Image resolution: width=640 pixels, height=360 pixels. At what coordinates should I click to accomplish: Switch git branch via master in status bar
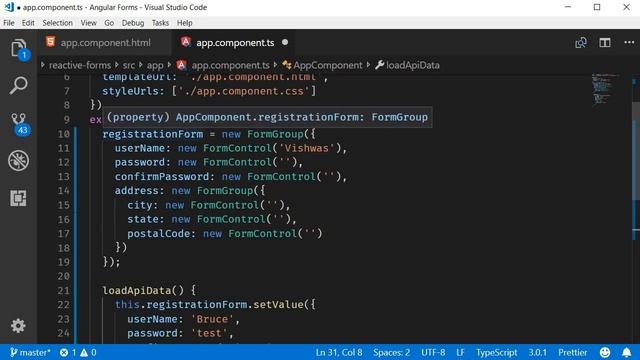(30, 352)
